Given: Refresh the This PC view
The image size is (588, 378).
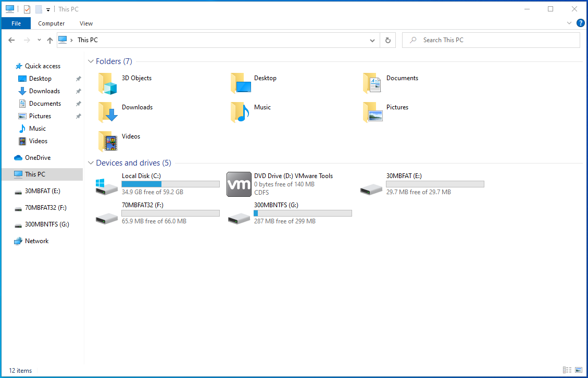Looking at the screenshot, I should point(388,40).
